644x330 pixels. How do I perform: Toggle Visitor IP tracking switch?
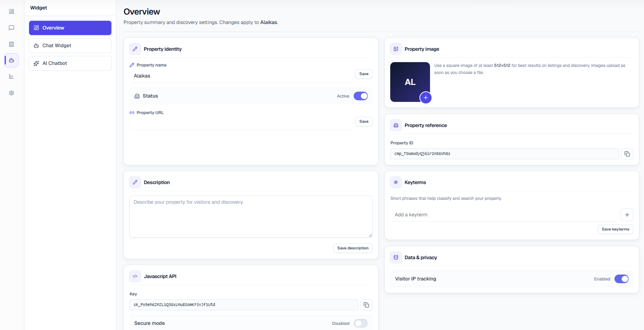click(x=622, y=279)
